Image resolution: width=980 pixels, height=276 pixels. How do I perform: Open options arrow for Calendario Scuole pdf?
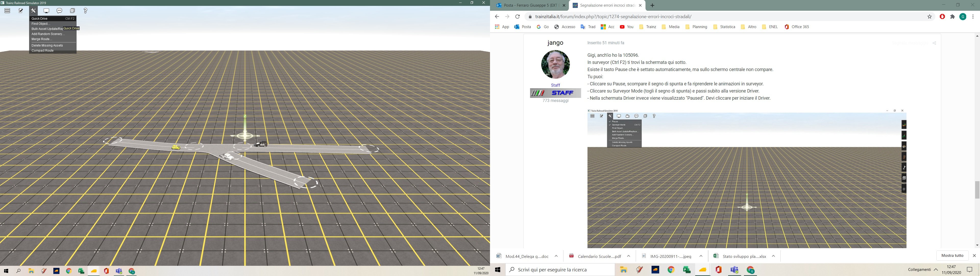[x=629, y=256]
